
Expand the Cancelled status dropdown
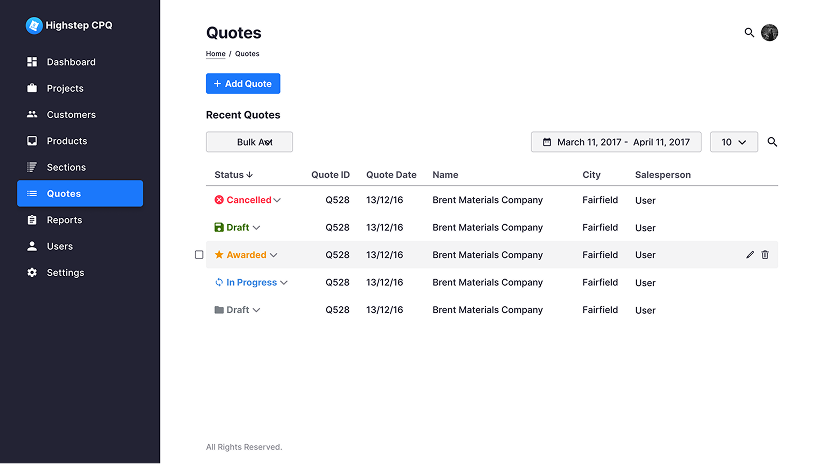click(x=277, y=200)
